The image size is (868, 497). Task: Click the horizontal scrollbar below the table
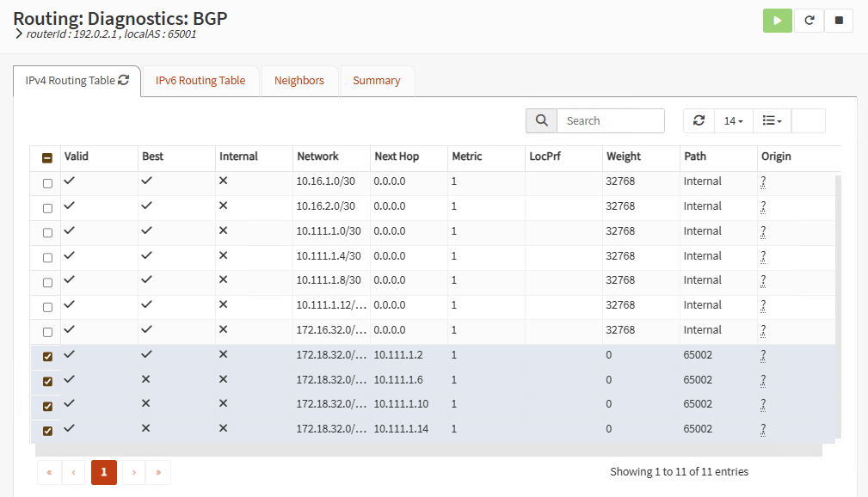[428, 450]
